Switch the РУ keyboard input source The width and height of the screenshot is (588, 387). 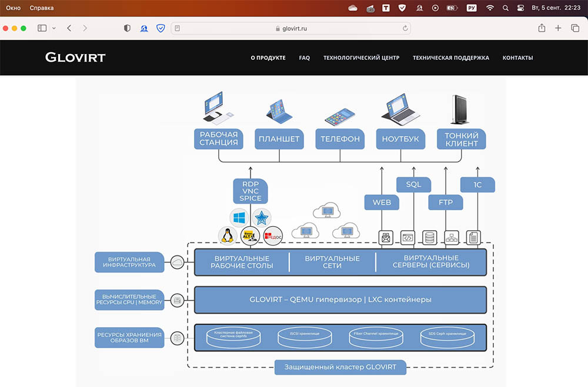471,8
